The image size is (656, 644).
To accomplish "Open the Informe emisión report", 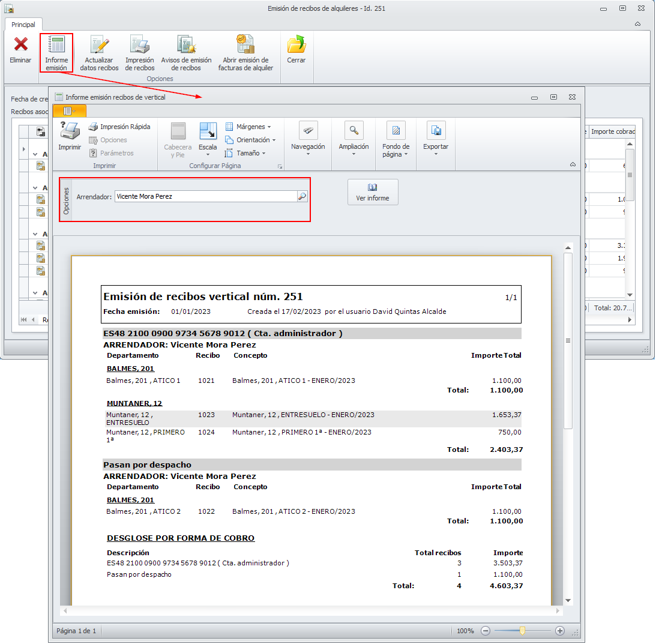I will (x=56, y=53).
